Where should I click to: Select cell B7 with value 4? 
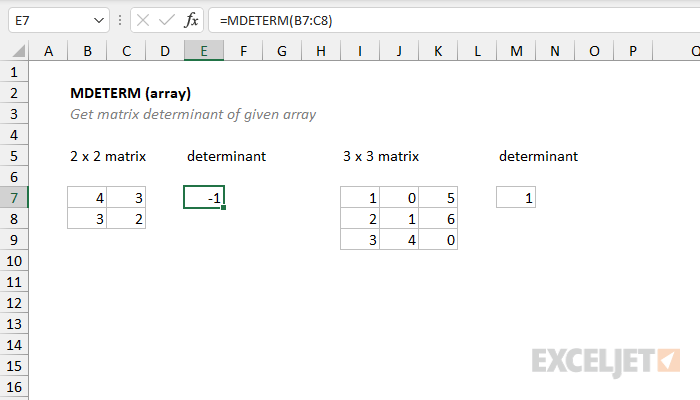87,198
